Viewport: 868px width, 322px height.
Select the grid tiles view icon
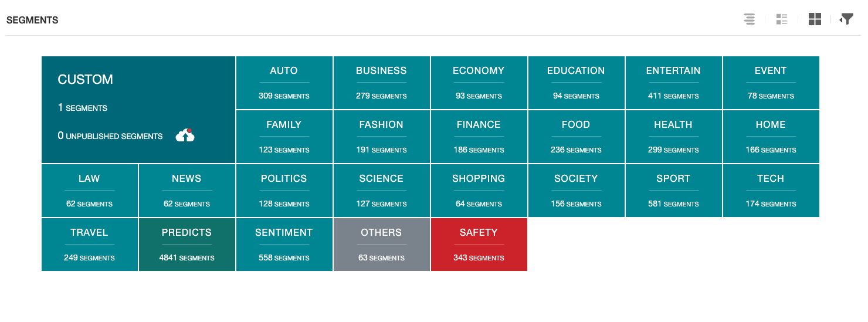[815, 19]
